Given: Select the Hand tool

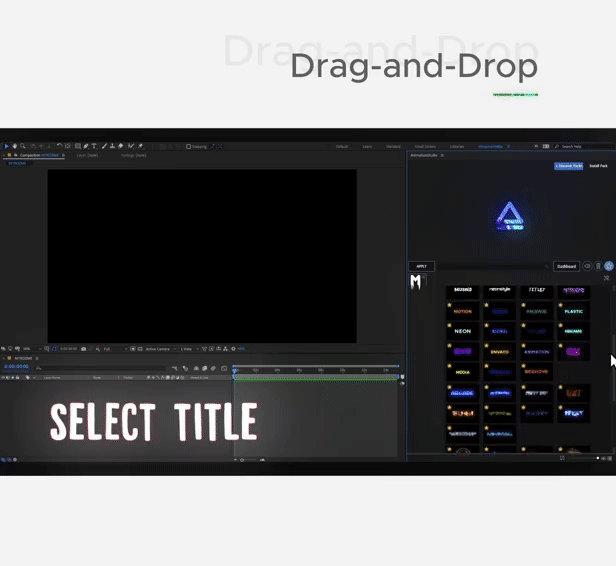Looking at the screenshot, I should click(x=15, y=146).
